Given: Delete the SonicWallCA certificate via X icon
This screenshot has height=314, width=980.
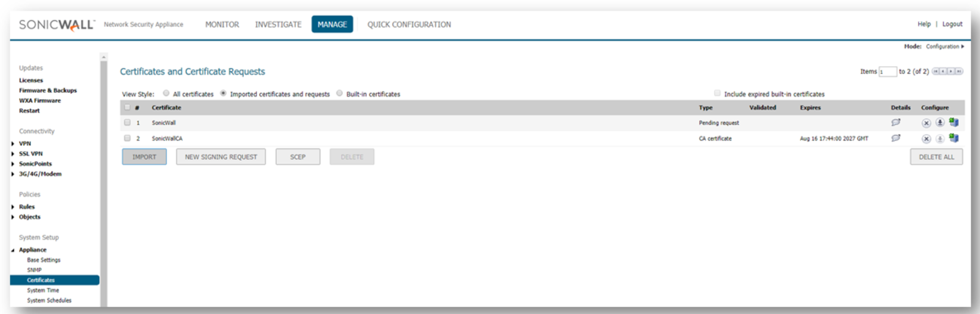Looking at the screenshot, I should pos(926,139).
